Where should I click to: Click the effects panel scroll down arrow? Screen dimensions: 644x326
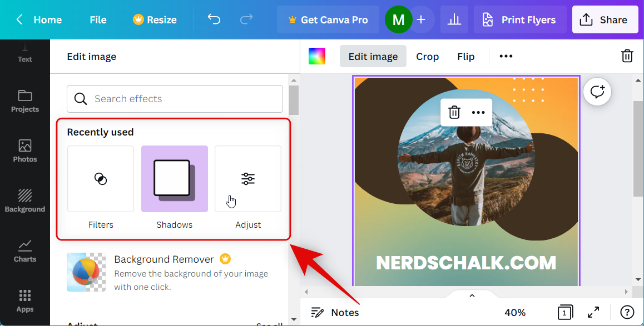(294, 319)
